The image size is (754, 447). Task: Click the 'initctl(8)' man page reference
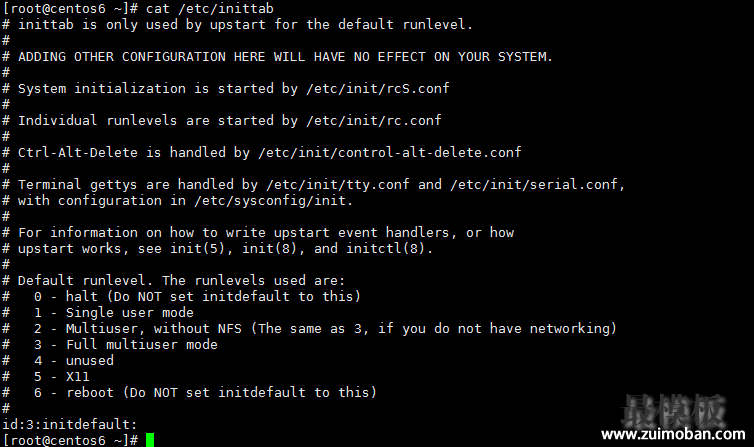pyautogui.click(x=386, y=248)
